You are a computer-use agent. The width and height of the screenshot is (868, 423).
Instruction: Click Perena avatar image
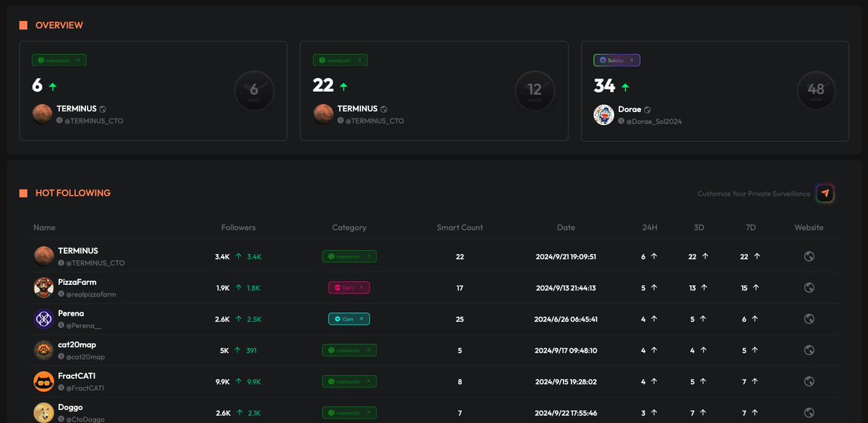pyautogui.click(x=44, y=319)
